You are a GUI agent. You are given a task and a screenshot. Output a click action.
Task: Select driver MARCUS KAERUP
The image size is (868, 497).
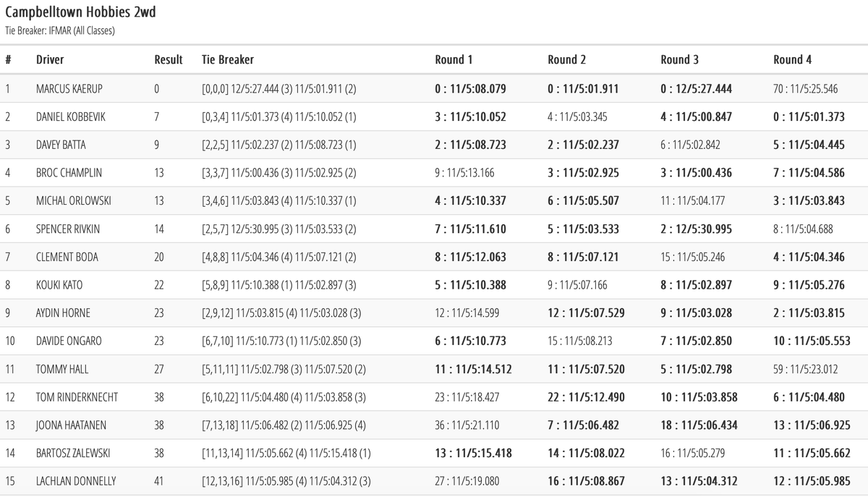[69, 89]
